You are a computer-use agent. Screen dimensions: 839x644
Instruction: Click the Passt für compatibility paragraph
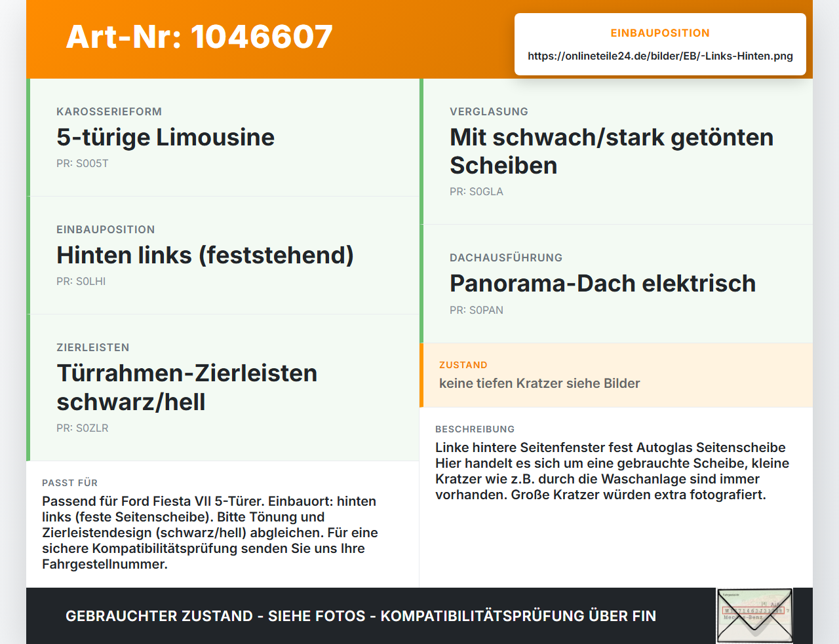210,533
